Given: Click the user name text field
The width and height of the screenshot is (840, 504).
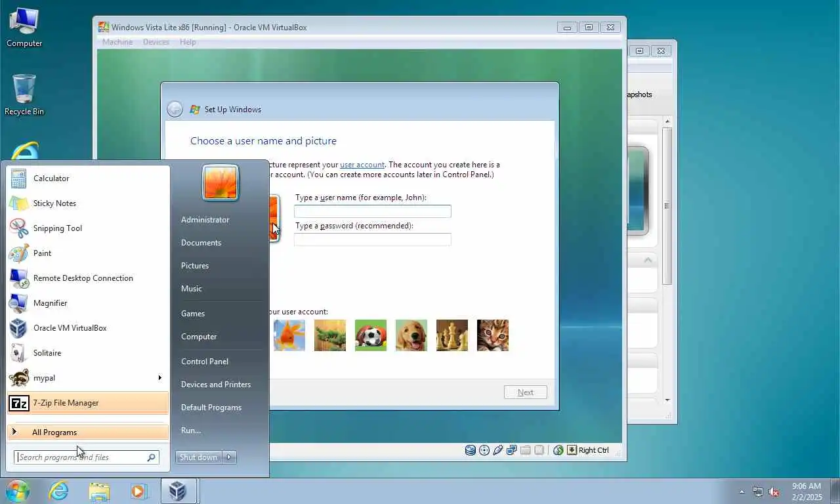Looking at the screenshot, I should (x=373, y=211).
